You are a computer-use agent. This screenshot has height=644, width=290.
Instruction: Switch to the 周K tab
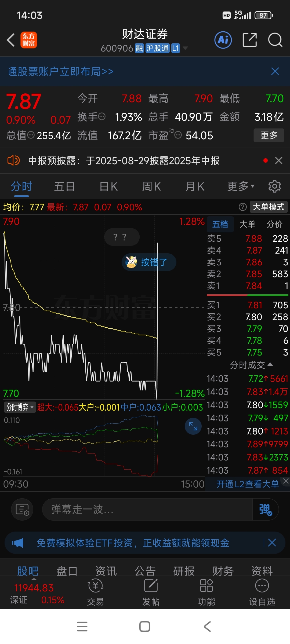151,186
